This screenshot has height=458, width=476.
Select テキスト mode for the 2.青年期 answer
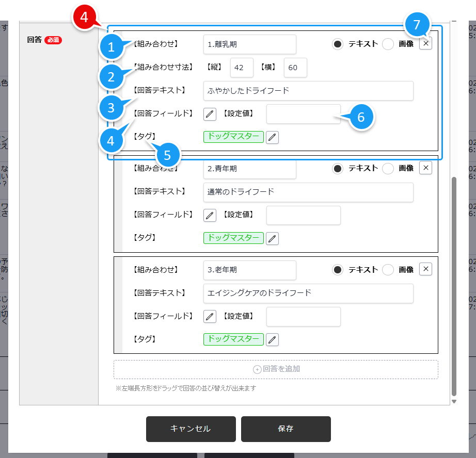pyautogui.click(x=338, y=168)
